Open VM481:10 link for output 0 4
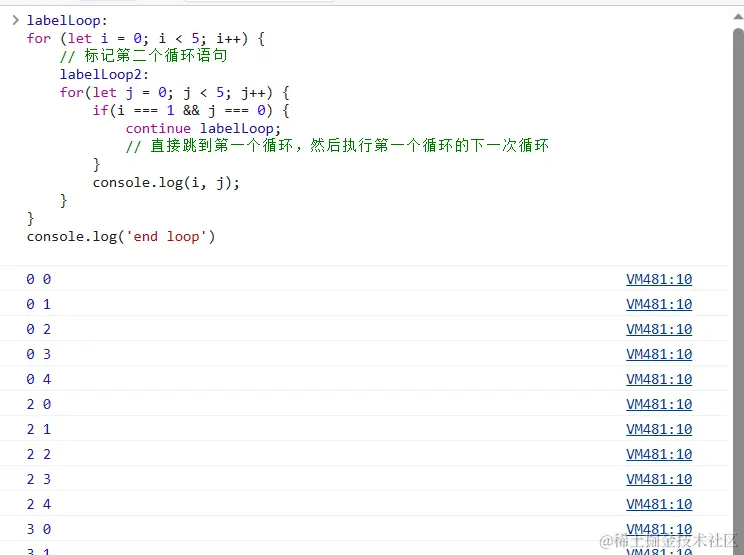Screen dimensions: 744x555 tap(659, 379)
